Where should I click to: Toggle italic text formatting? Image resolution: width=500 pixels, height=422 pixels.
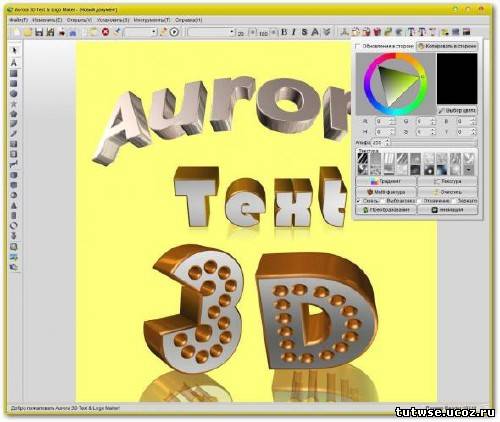(x=294, y=32)
